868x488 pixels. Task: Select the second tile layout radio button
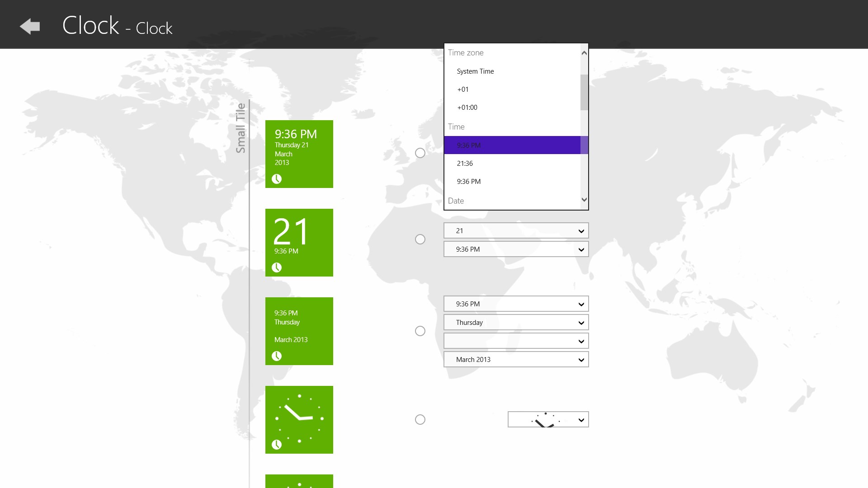point(420,239)
